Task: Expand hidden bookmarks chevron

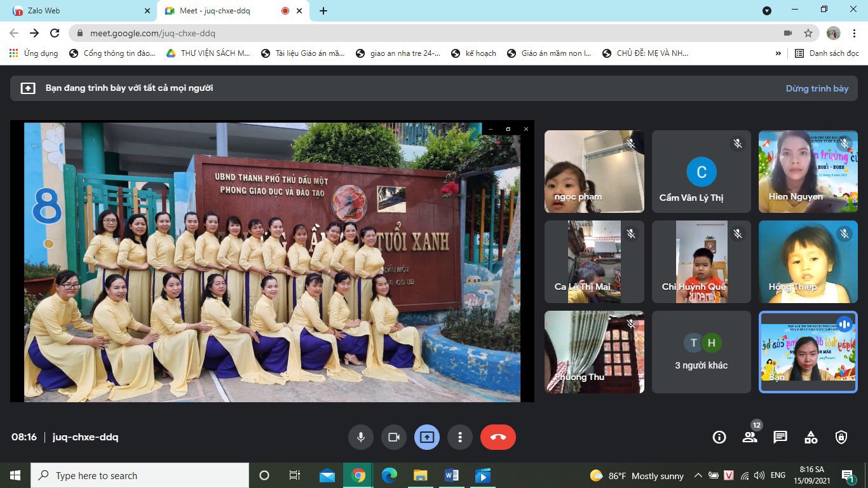Action: point(778,53)
